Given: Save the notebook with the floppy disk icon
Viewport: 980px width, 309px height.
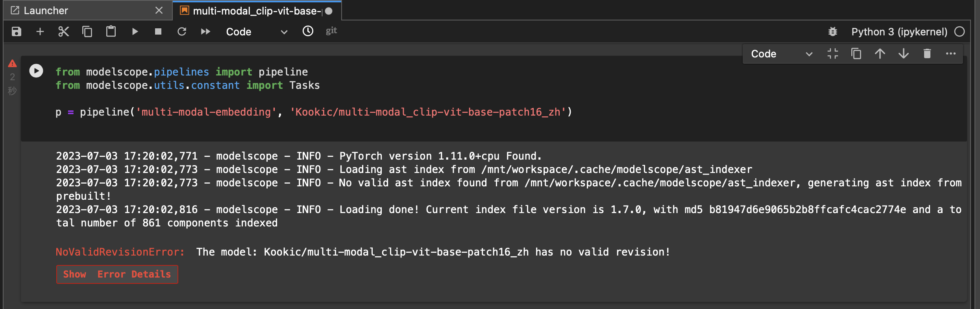Looking at the screenshot, I should click(x=16, y=31).
